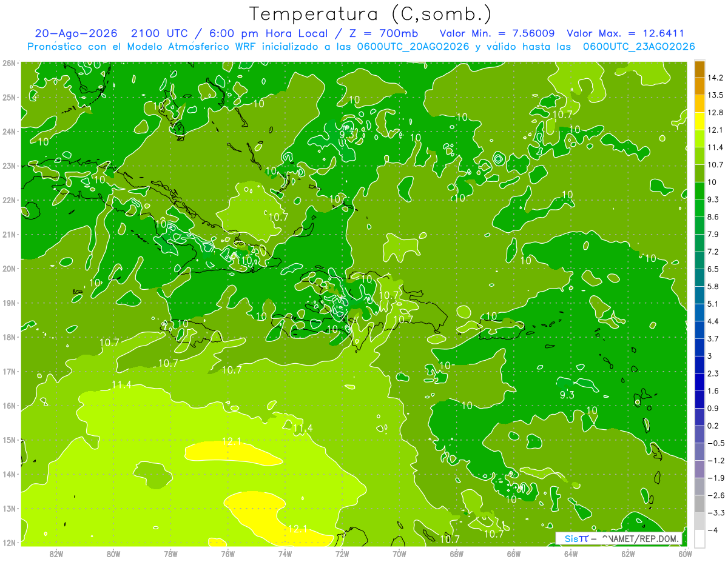Click the '2.3' value on the color legend
The image size is (728, 562).
(x=714, y=373)
